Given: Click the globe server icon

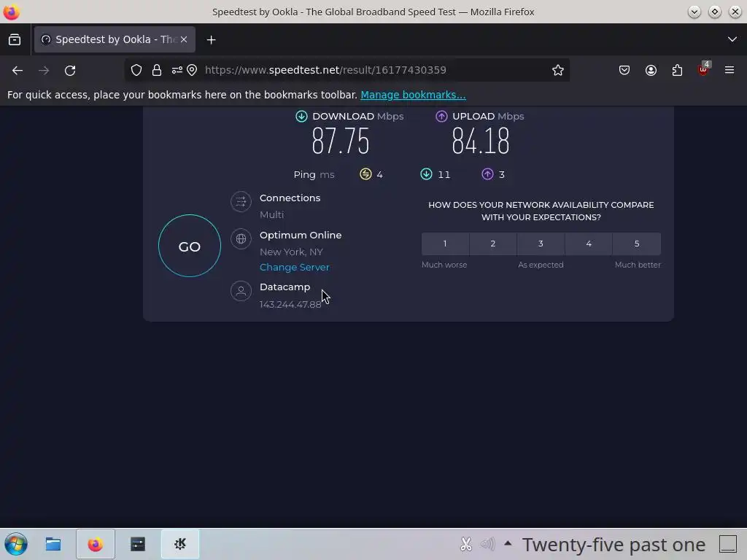Looking at the screenshot, I should (241, 238).
